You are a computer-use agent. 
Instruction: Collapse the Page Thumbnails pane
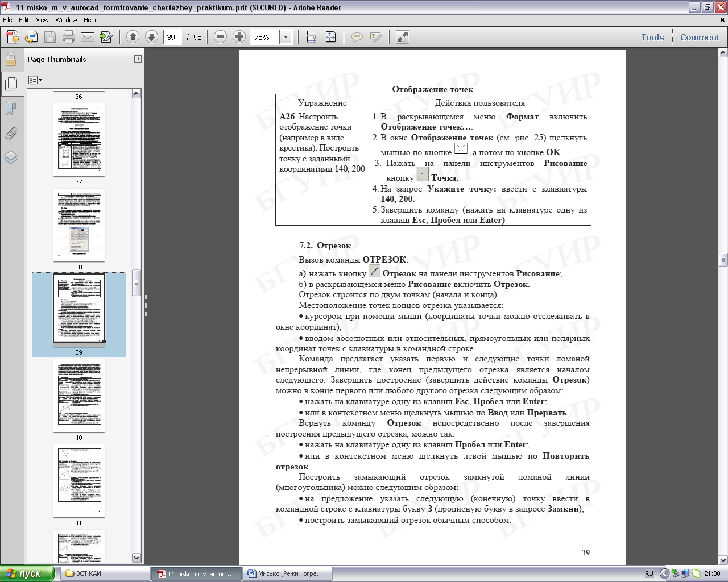click(138, 59)
